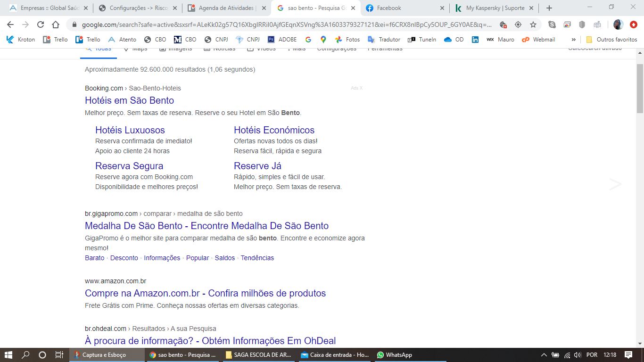The width and height of the screenshot is (644, 362).
Task: Click the page vertical scrollbar thumb
Action: click(640, 88)
